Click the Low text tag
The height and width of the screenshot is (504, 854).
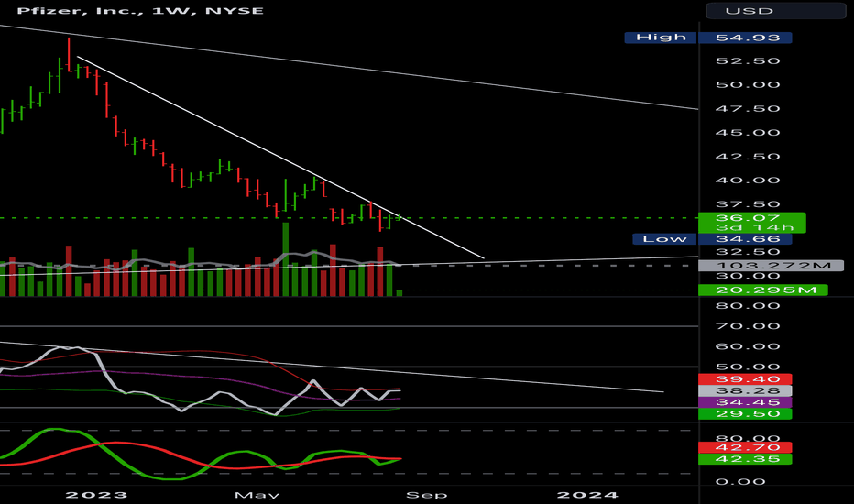(x=664, y=238)
